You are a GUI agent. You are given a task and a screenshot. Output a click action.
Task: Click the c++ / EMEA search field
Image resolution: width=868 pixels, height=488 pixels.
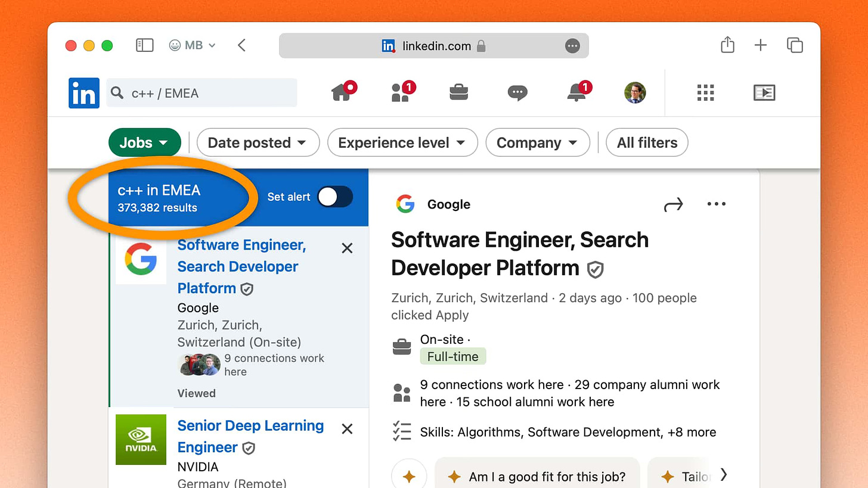pyautogui.click(x=201, y=93)
